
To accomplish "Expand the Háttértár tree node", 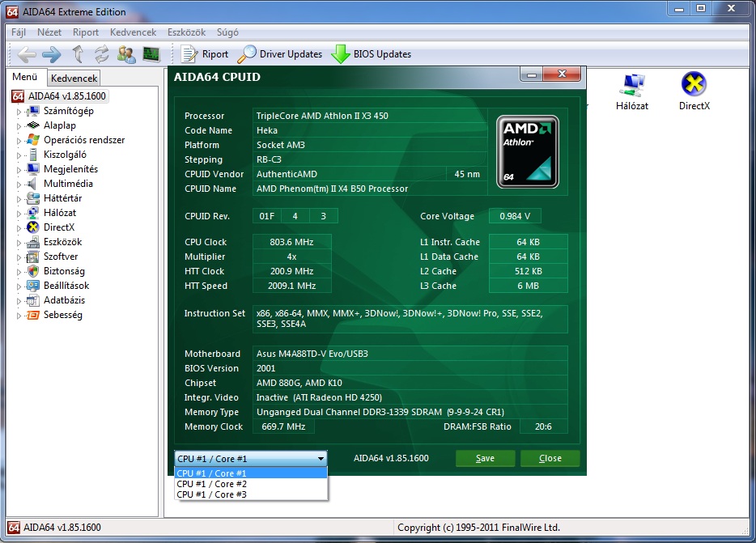I will pos(19,199).
